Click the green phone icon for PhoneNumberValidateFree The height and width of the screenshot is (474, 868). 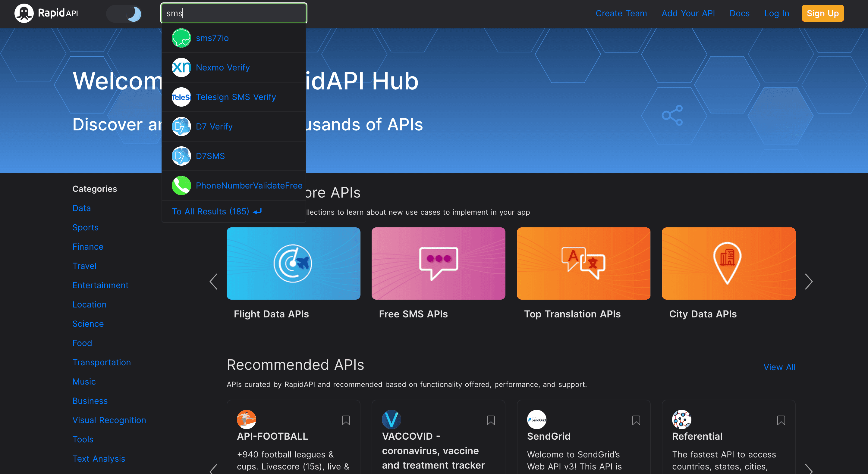[181, 186]
